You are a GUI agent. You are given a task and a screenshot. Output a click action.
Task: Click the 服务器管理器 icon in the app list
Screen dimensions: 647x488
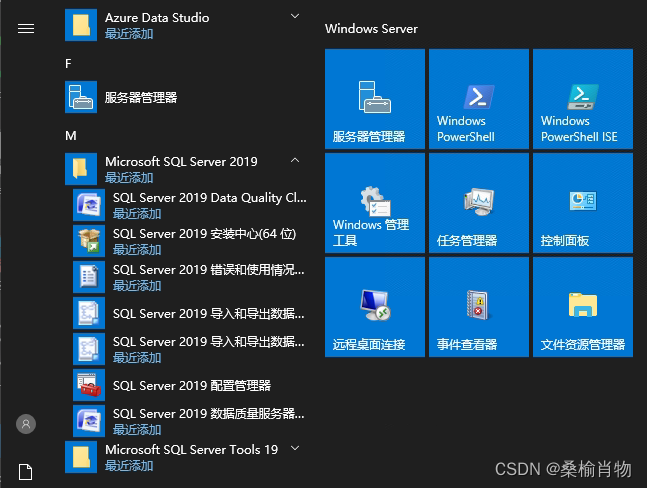81,97
